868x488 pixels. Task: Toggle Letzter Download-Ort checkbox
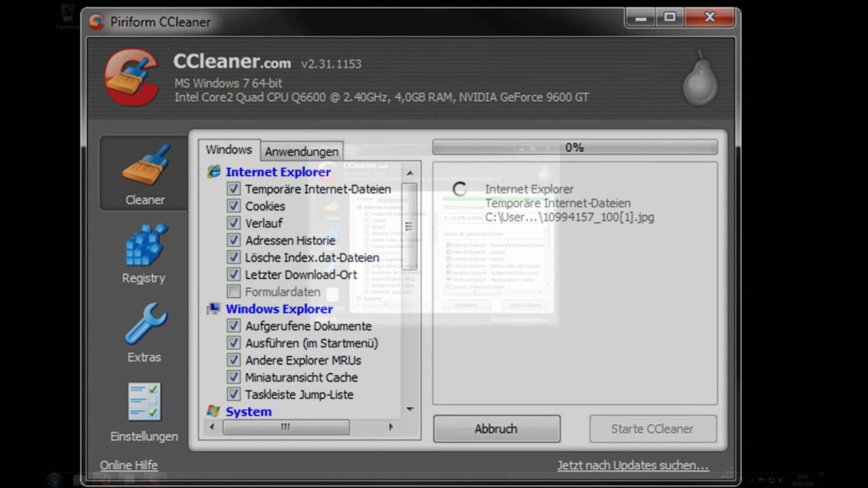[x=233, y=274]
